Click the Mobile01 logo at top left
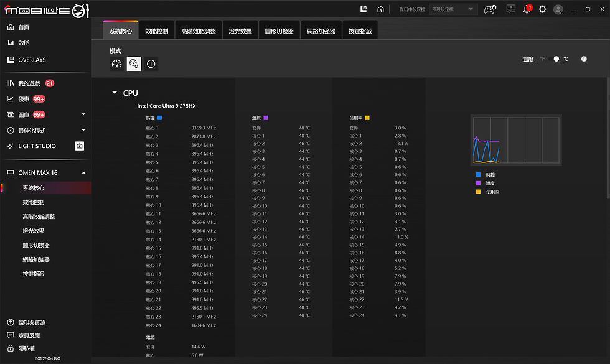 point(46,10)
